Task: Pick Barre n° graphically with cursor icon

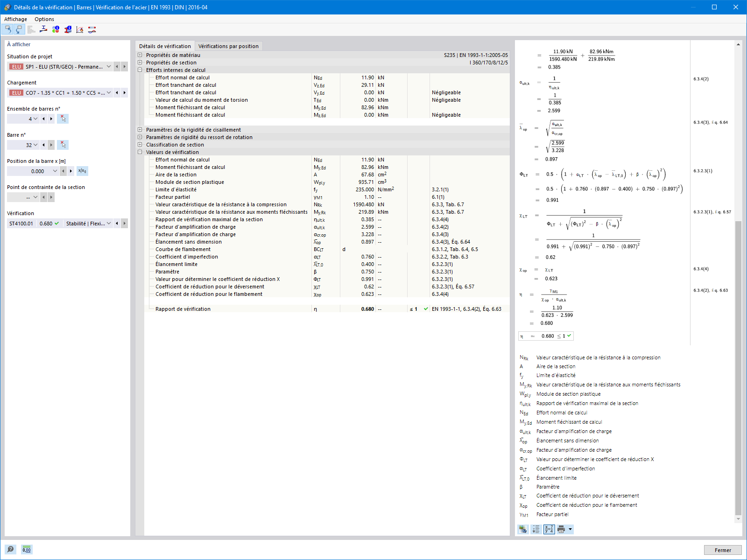Action: (x=63, y=145)
